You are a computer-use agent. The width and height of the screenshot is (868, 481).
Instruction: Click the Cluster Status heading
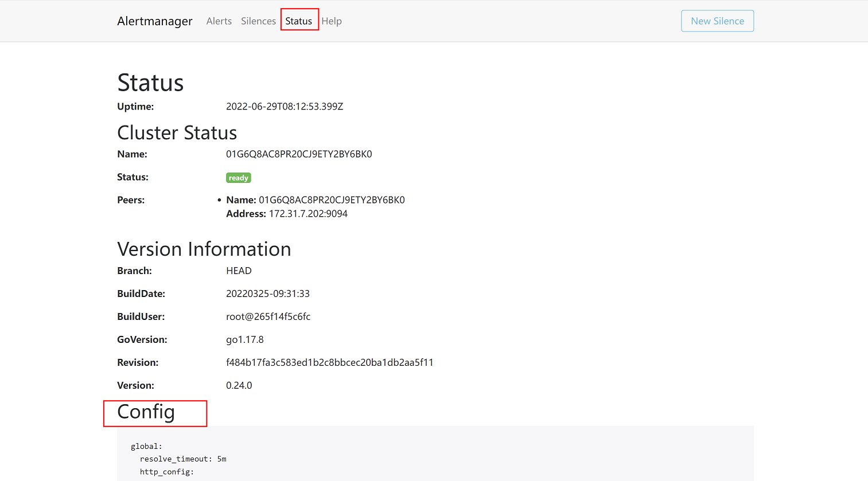click(177, 133)
